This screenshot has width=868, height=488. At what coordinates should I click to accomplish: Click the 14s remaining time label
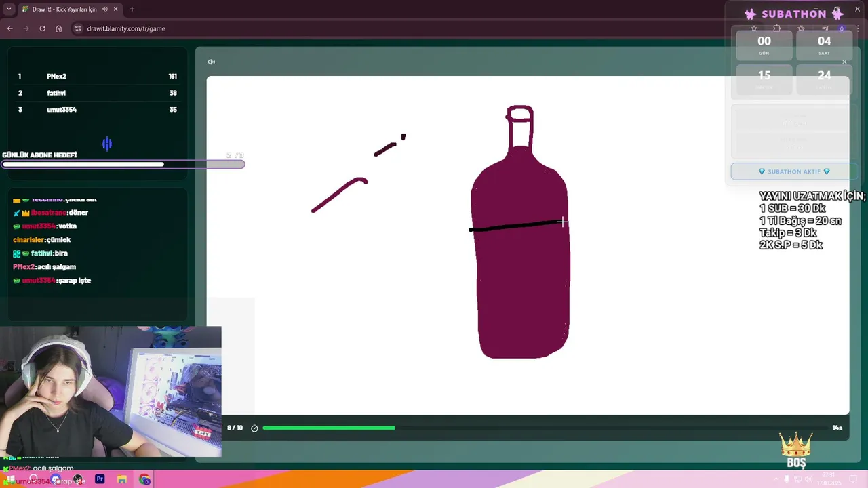pyautogui.click(x=837, y=428)
